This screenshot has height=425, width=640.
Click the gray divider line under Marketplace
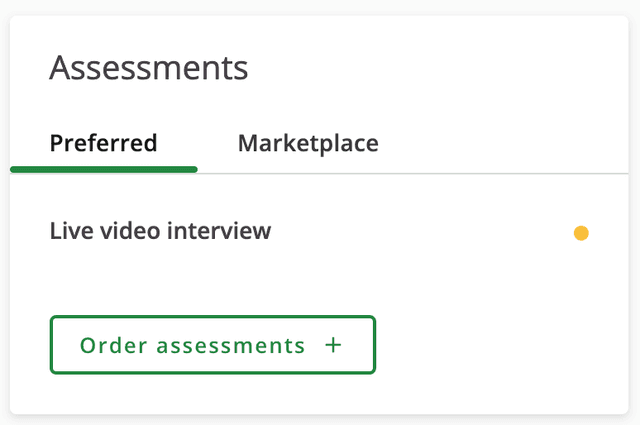(x=308, y=173)
